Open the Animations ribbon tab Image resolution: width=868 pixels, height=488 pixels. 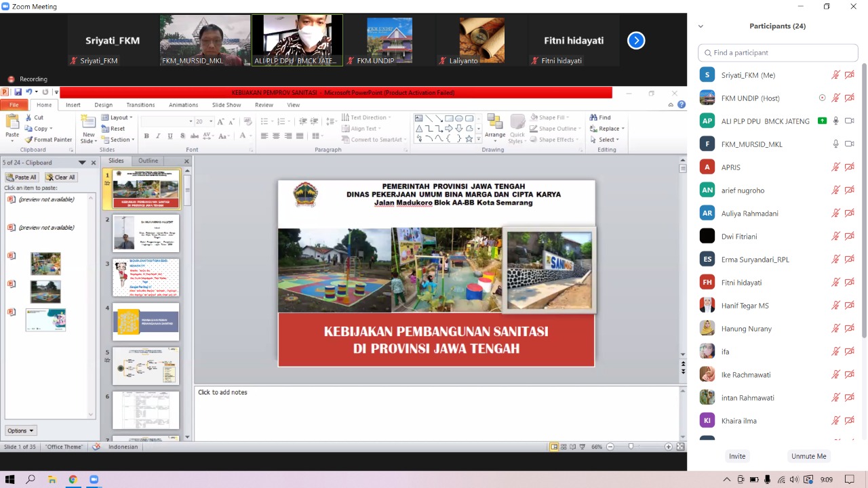[x=183, y=105]
